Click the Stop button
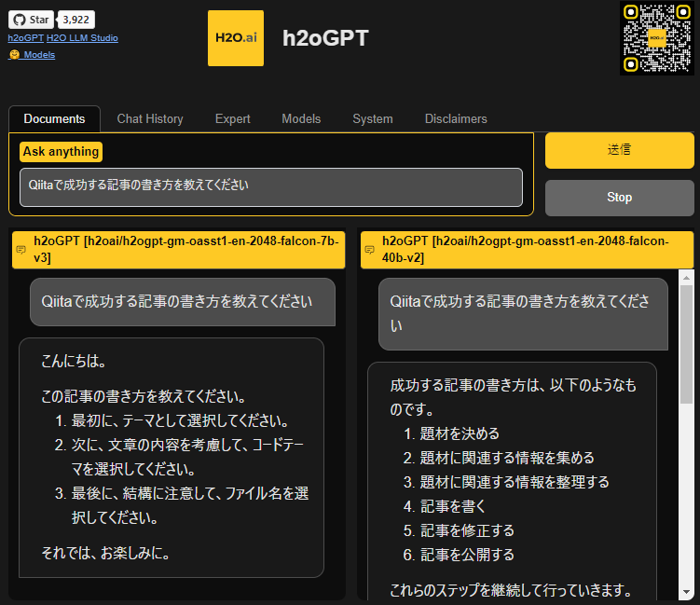 tap(619, 198)
